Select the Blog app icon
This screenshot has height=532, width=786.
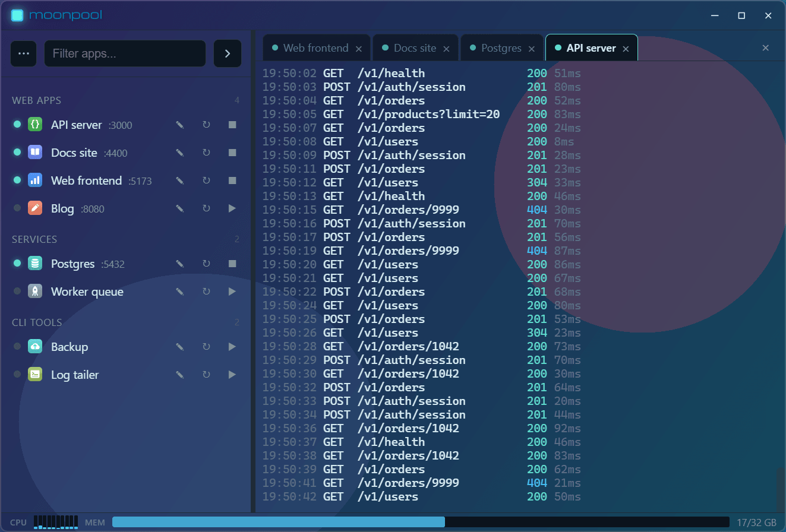(x=35, y=208)
